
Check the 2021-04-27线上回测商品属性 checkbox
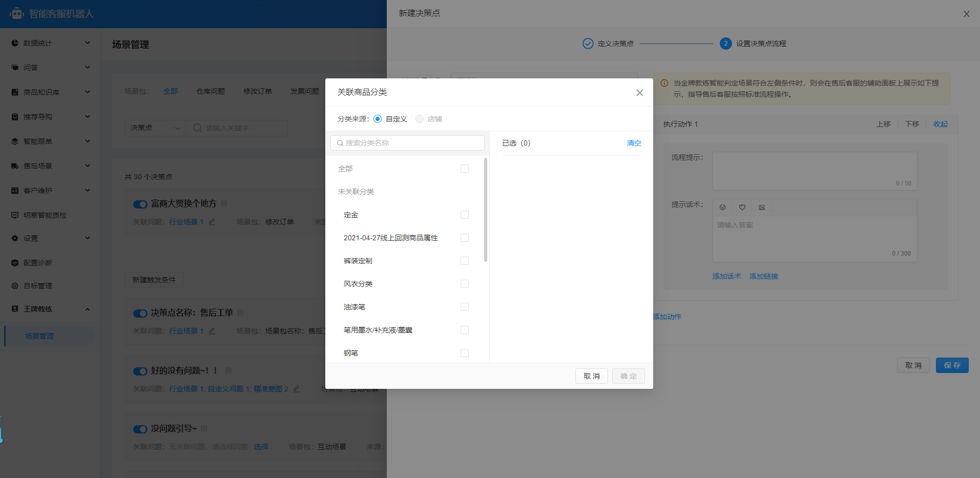click(465, 238)
